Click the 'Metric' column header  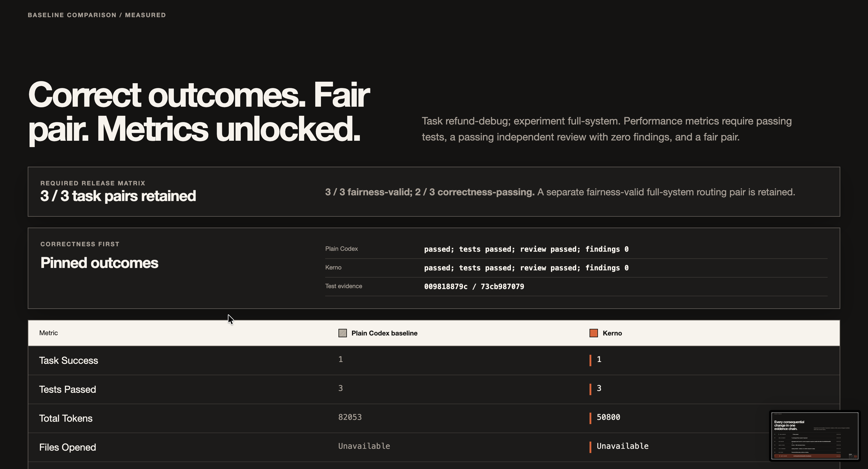pos(48,333)
